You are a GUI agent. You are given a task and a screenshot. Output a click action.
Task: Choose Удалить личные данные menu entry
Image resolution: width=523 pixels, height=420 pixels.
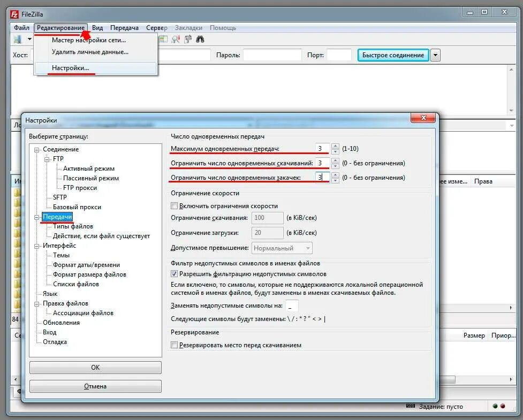click(96, 52)
